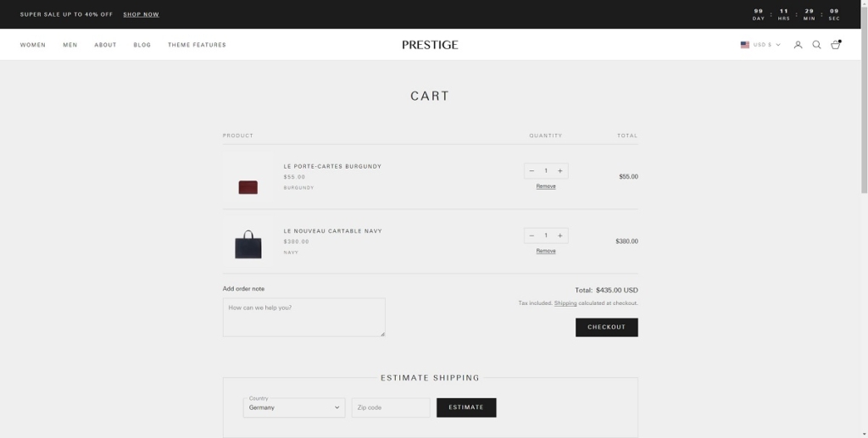The width and height of the screenshot is (868, 438).
Task: Open the Theme Features menu
Action: point(197,45)
